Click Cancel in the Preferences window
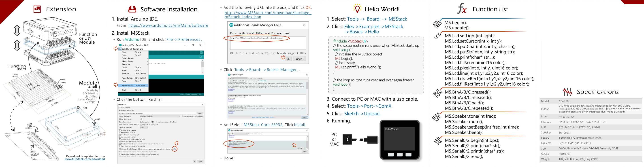 (x=200, y=161)
